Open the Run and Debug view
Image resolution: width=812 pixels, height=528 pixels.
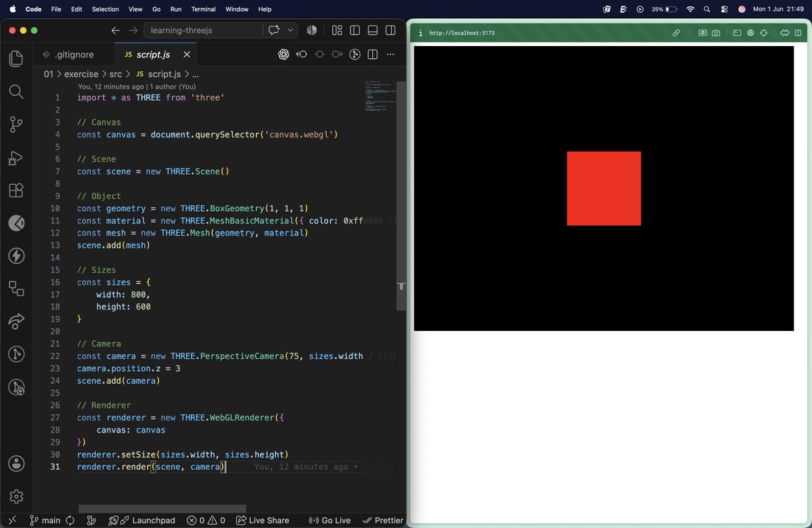[16, 158]
